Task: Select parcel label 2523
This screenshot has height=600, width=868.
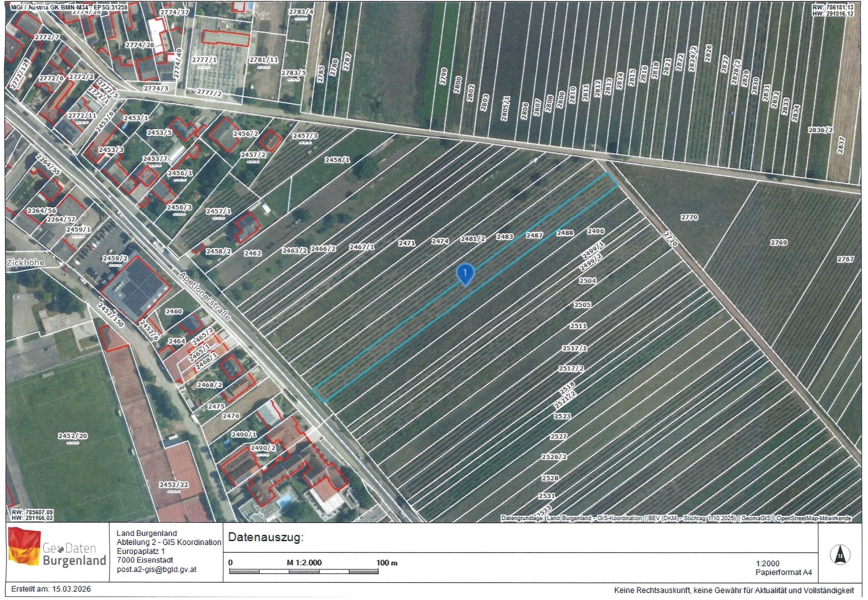Action: point(562,416)
